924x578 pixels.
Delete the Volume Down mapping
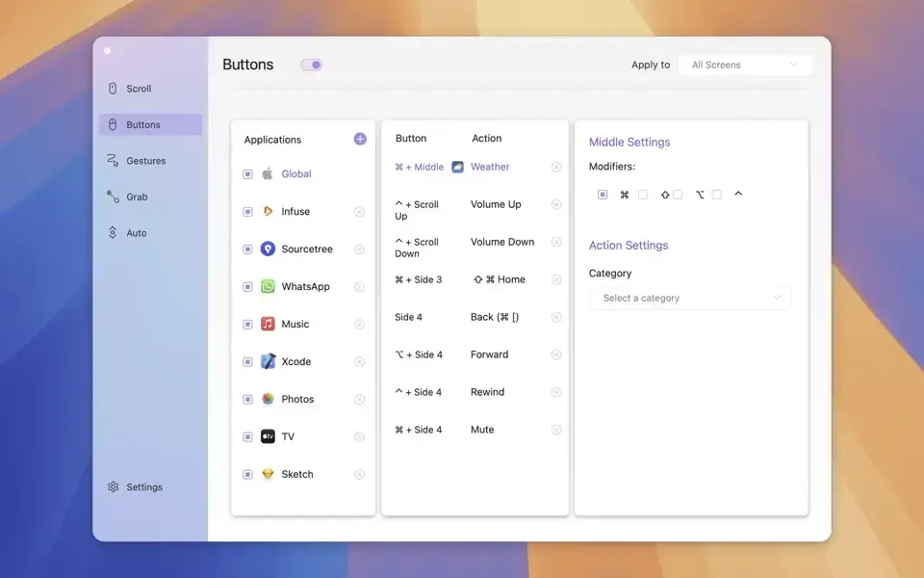pos(556,242)
